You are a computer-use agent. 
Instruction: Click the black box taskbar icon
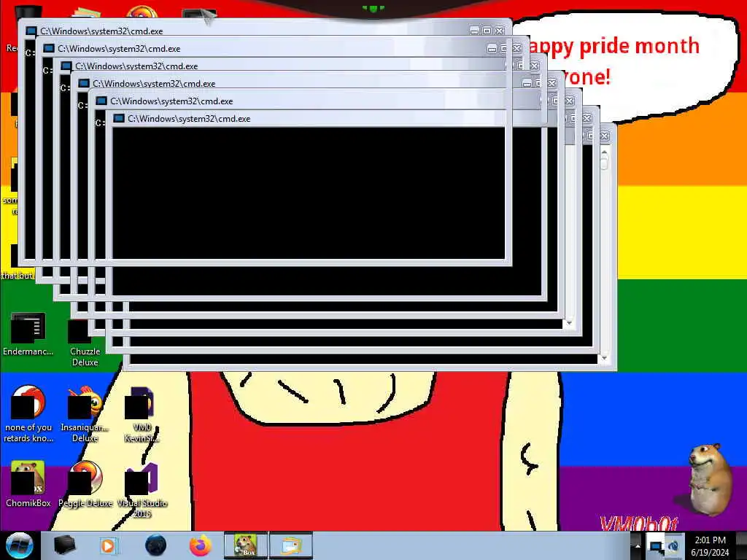[64, 545]
